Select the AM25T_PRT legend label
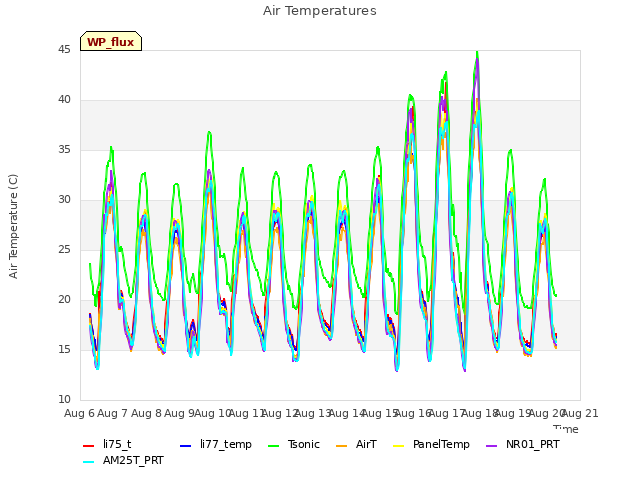640x480 pixels. (x=133, y=460)
